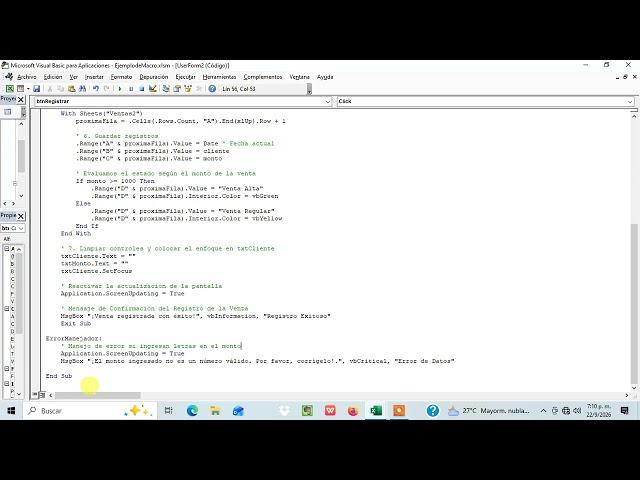Open the Object Browser toolbar icon
Image resolution: width=640 pixels, height=480 pixels.
pos(188,89)
